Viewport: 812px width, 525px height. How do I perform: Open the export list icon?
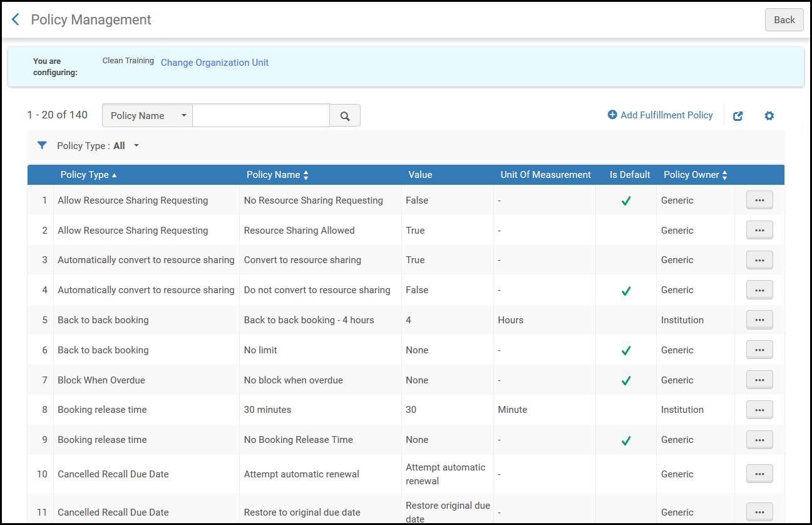738,116
